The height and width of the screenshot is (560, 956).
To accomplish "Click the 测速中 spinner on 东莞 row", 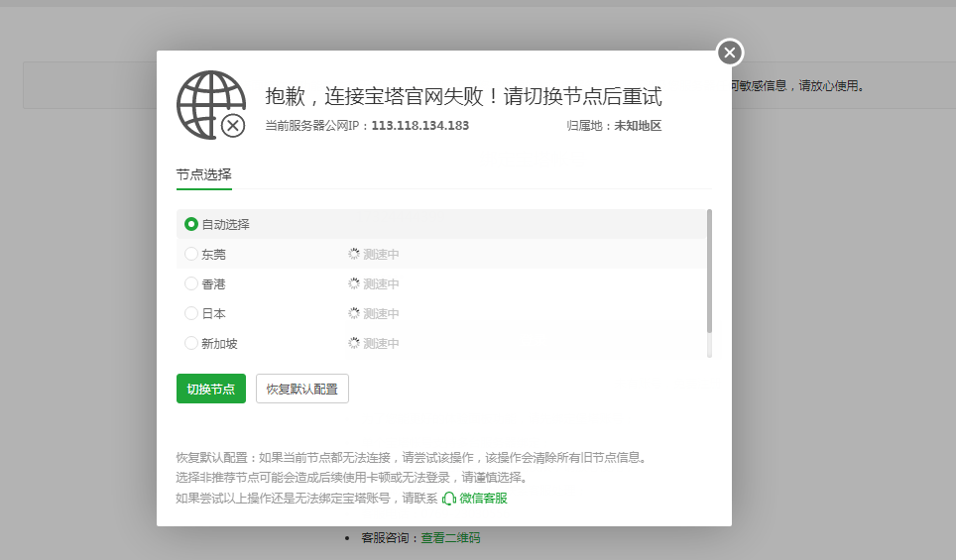I will click(x=354, y=254).
